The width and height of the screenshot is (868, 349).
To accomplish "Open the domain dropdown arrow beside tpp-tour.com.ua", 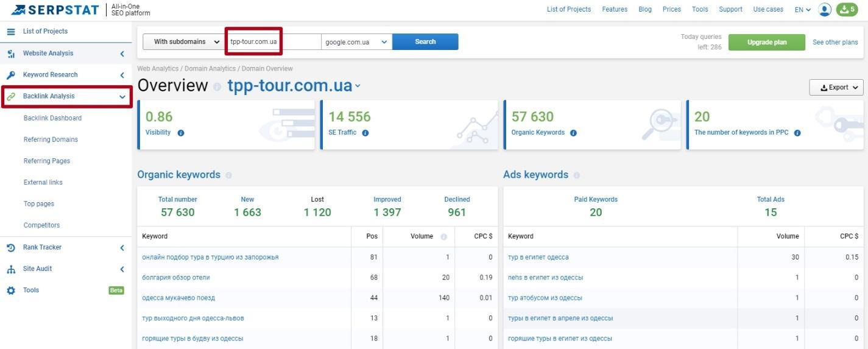I will [358, 86].
